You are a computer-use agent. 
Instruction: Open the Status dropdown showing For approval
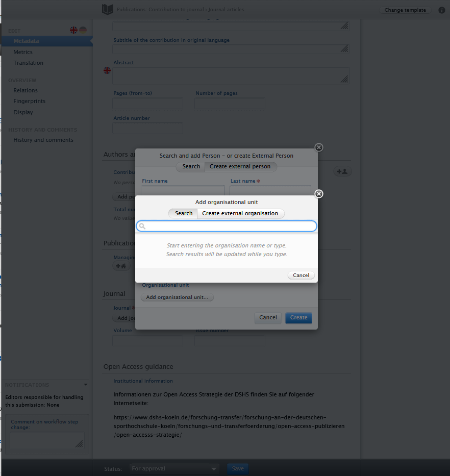coord(174,468)
